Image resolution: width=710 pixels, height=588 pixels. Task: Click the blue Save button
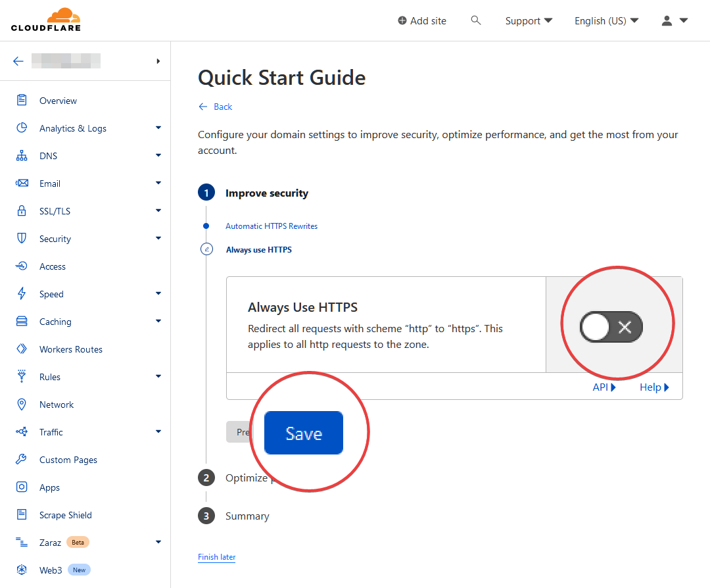pos(303,433)
